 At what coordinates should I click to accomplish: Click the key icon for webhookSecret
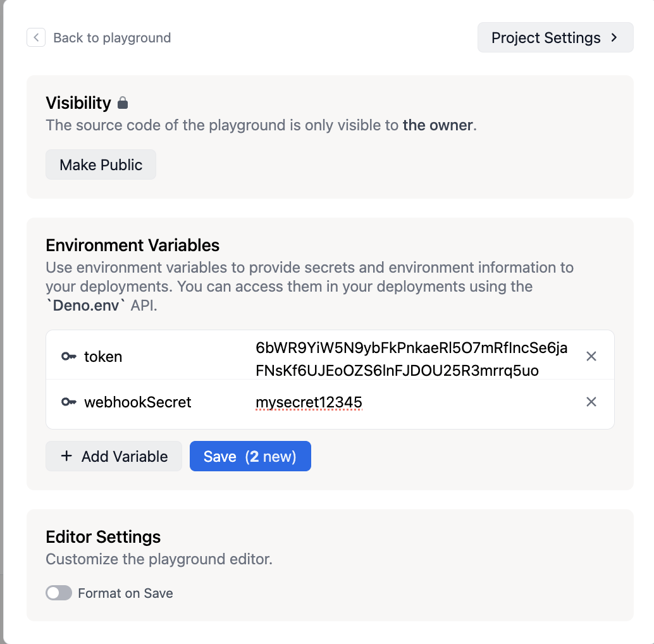tap(69, 402)
